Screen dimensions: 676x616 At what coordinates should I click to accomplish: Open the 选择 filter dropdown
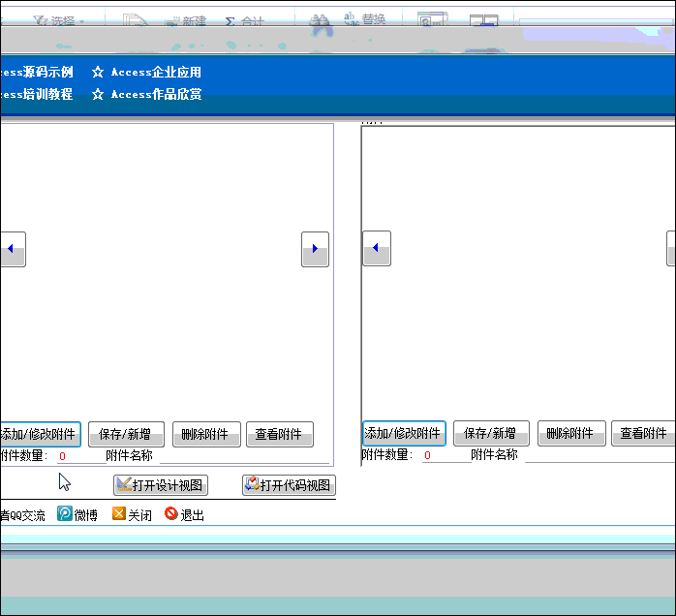pyautogui.click(x=59, y=20)
